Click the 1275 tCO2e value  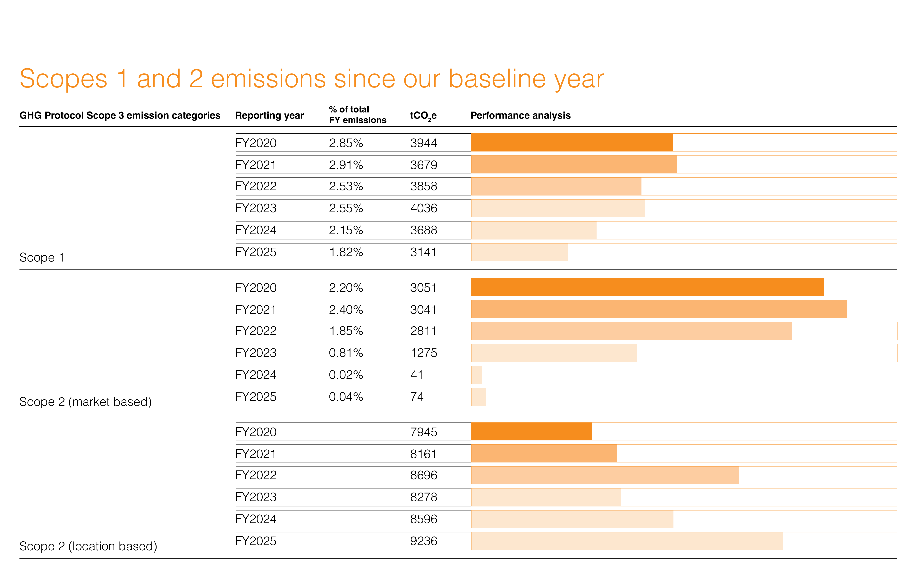click(x=424, y=353)
